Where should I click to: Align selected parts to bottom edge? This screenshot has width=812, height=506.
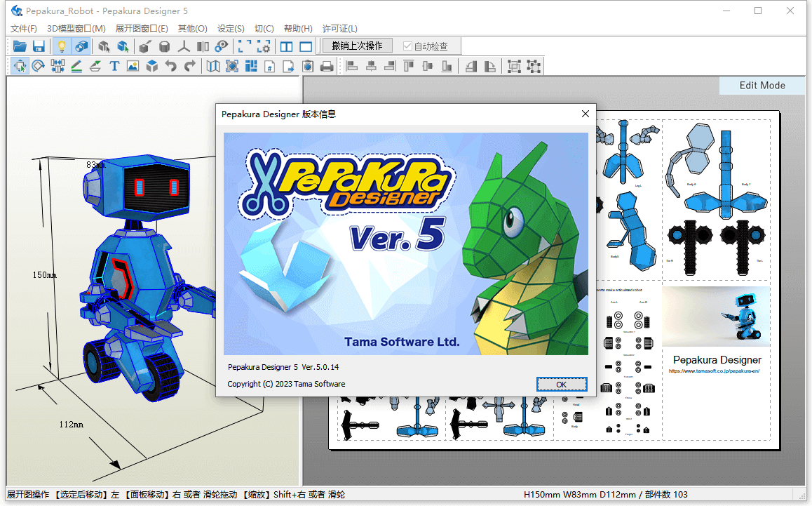coord(447,66)
